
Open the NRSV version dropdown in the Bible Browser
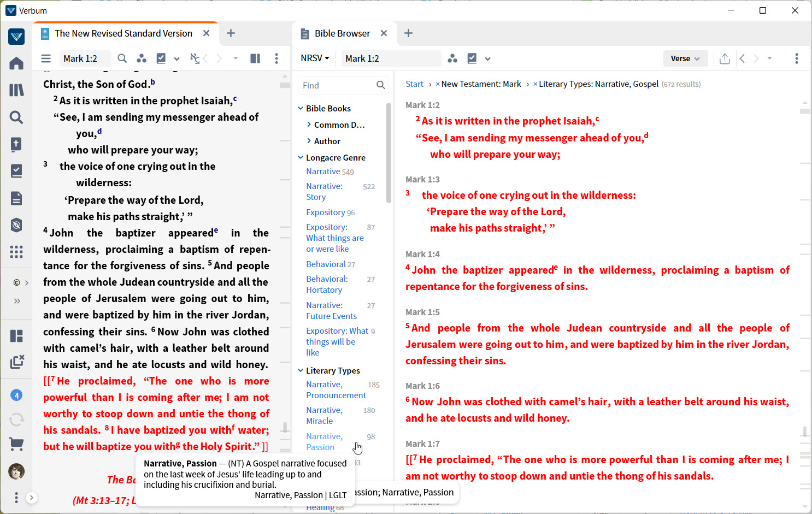tap(315, 58)
